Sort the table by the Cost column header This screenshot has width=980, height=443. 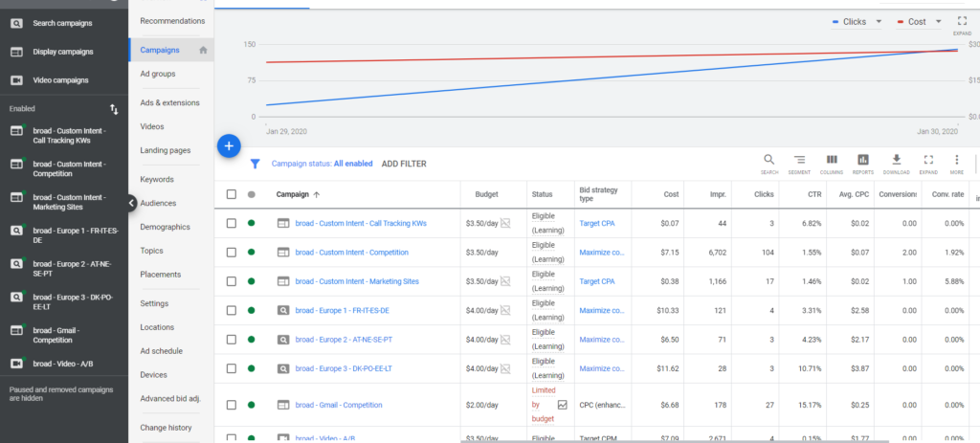click(671, 194)
